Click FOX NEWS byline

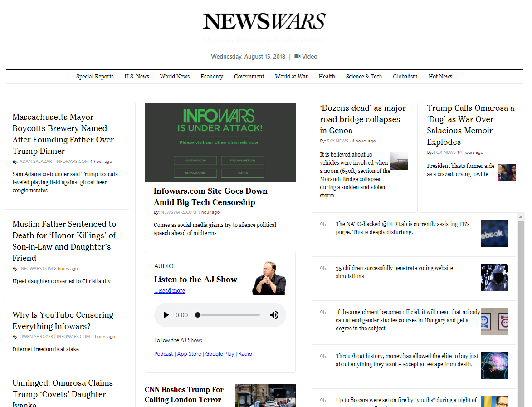(445, 152)
